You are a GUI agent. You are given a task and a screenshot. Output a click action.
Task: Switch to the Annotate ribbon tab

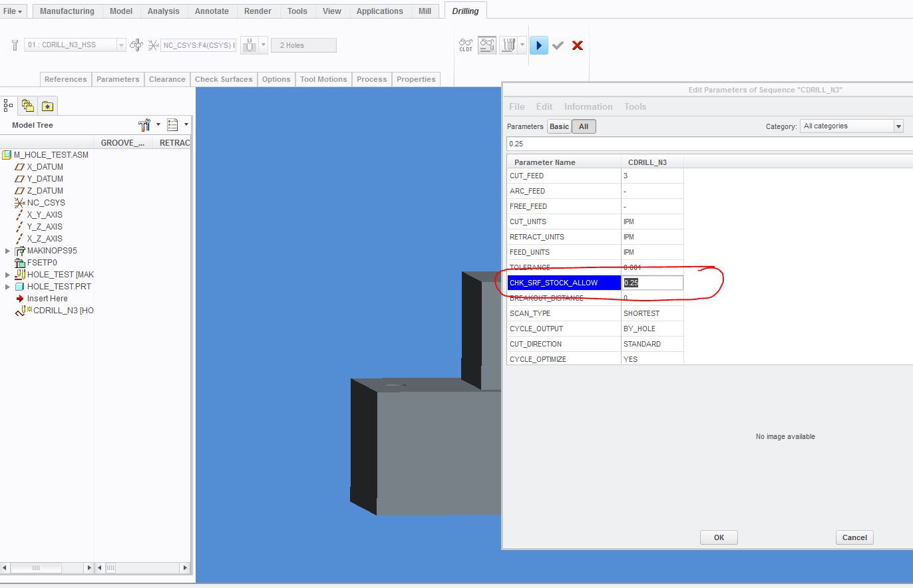(212, 11)
